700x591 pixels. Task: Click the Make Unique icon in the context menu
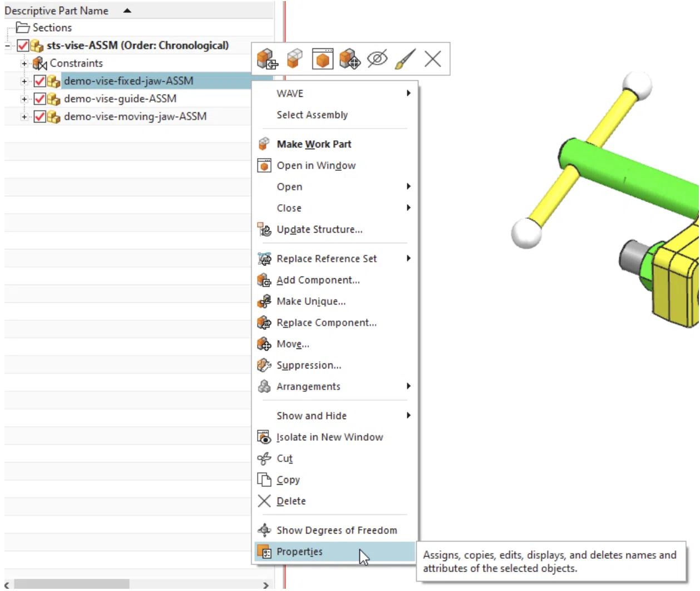click(264, 301)
